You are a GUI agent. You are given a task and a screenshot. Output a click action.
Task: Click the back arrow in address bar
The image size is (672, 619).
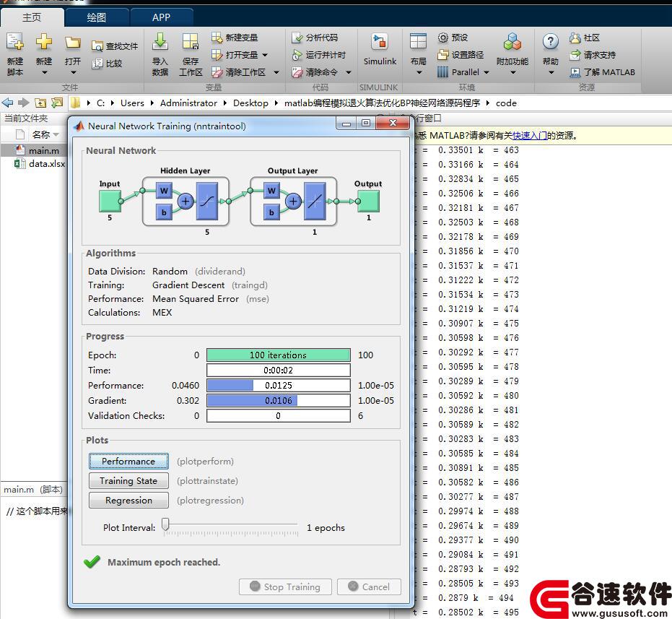point(8,103)
